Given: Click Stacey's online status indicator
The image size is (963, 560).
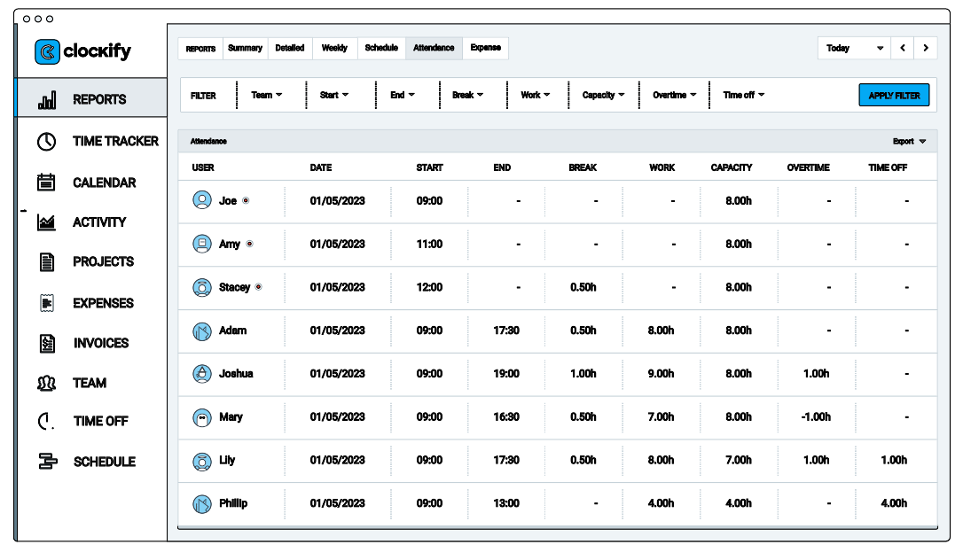Looking at the screenshot, I should point(260,288).
